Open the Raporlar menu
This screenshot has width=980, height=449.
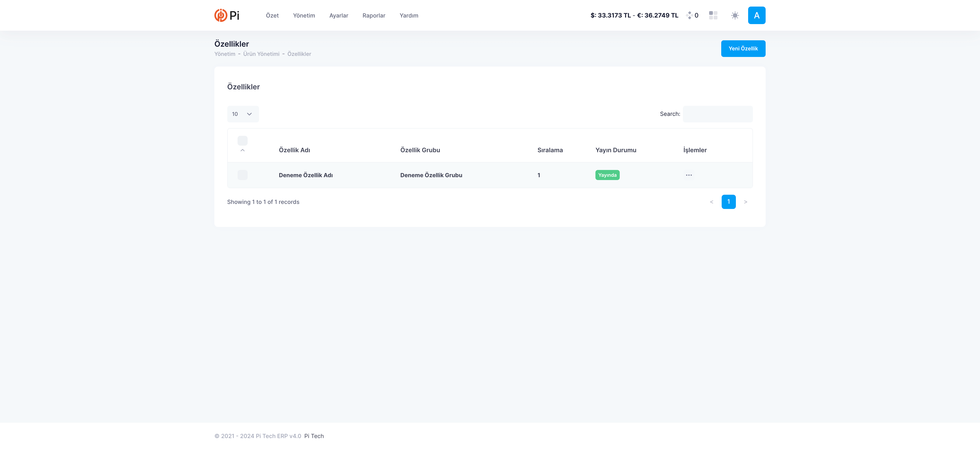pyautogui.click(x=374, y=16)
